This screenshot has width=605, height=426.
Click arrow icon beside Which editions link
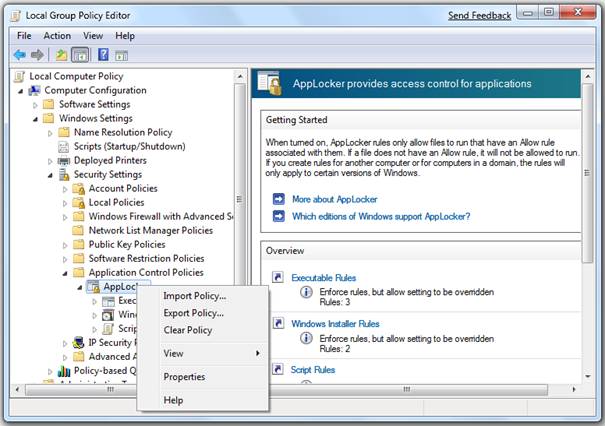pyautogui.click(x=279, y=216)
